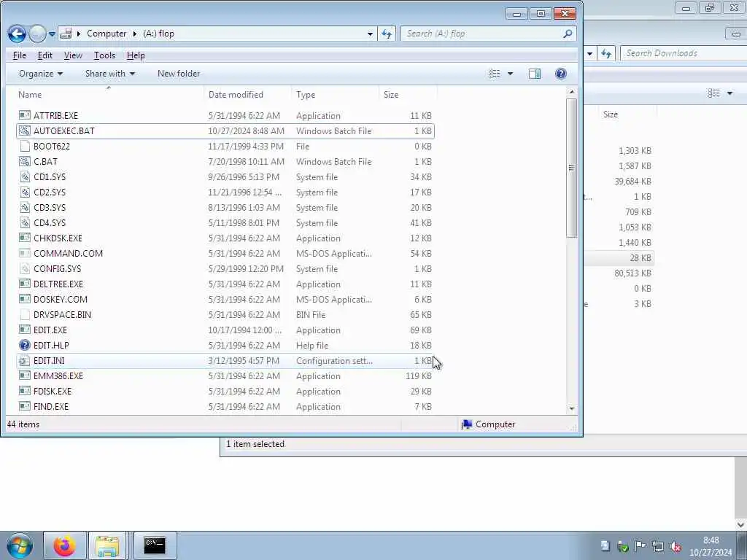
Task: Click the vertical scrollbar thumb
Action: (572, 168)
